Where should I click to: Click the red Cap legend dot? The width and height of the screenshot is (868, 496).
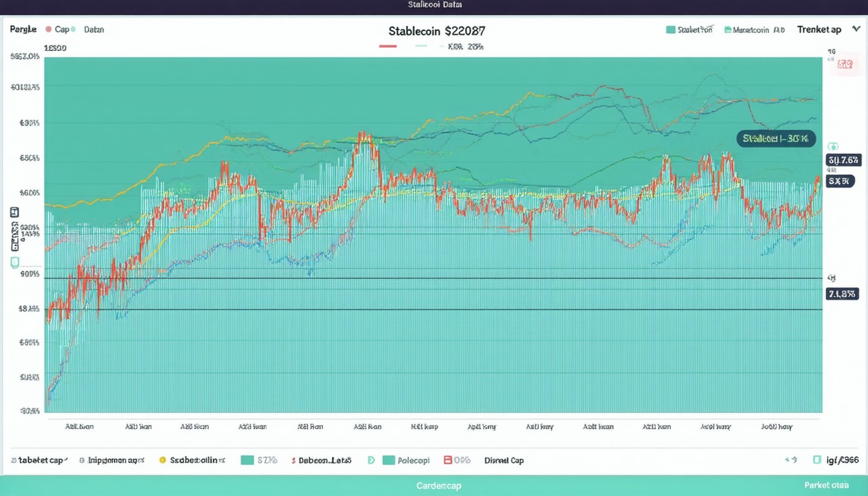pyautogui.click(x=49, y=30)
